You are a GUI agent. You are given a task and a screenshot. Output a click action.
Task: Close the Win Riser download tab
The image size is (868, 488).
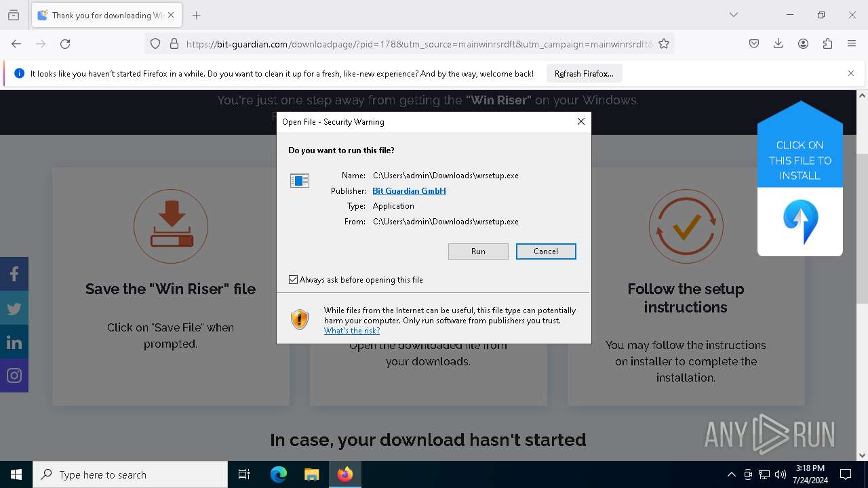coord(171,15)
